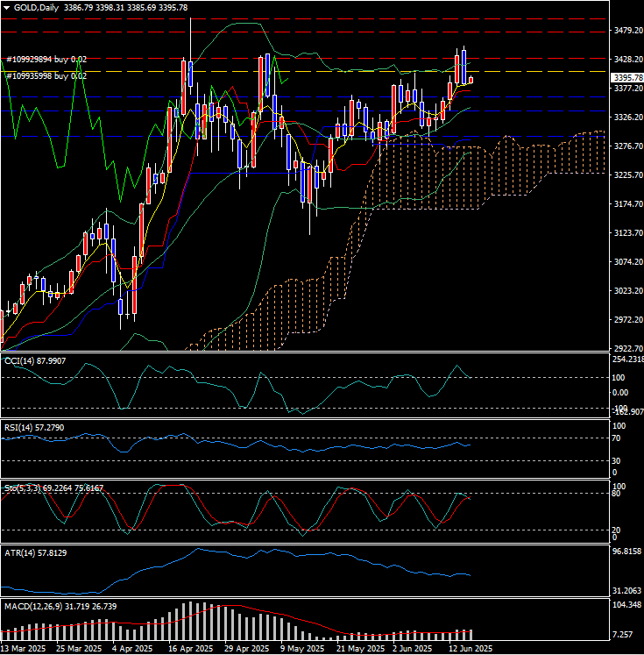Click the 3377.20 price axis label
The image size is (644, 655).
(628, 89)
